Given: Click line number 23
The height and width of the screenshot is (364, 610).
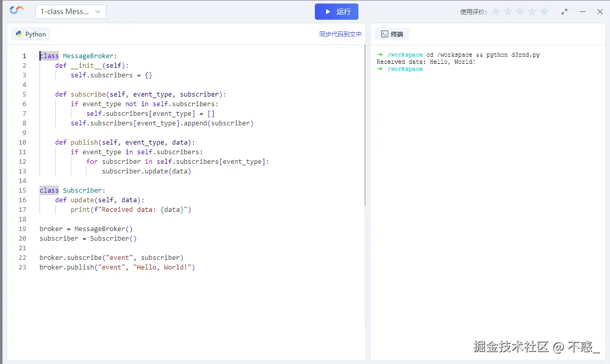Looking at the screenshot, I should (22, 267).
